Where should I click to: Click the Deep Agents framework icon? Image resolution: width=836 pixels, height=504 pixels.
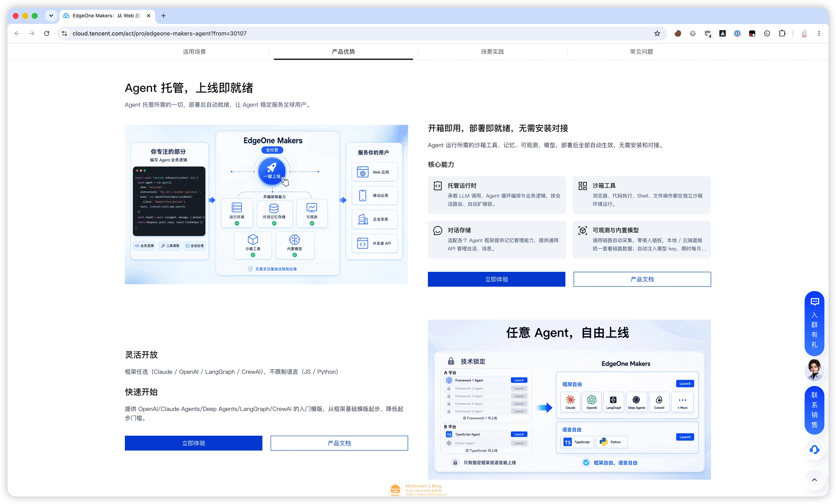[x=637, y=402]
